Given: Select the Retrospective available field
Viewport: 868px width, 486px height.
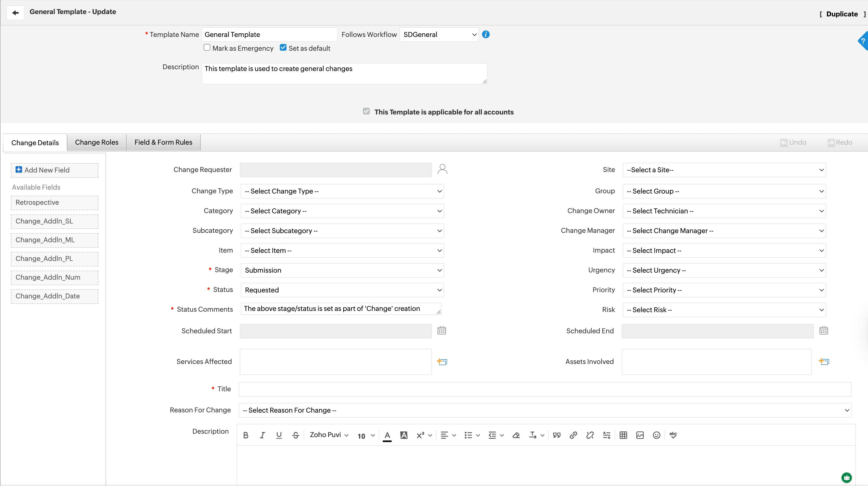Looking at the screenshot, I should pos(55,203).
